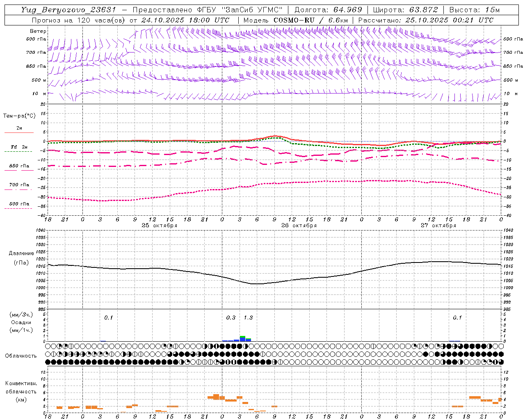Click the Прогноз на 120 часа(ов) text
Screen dimensions: 525x420
79,20
